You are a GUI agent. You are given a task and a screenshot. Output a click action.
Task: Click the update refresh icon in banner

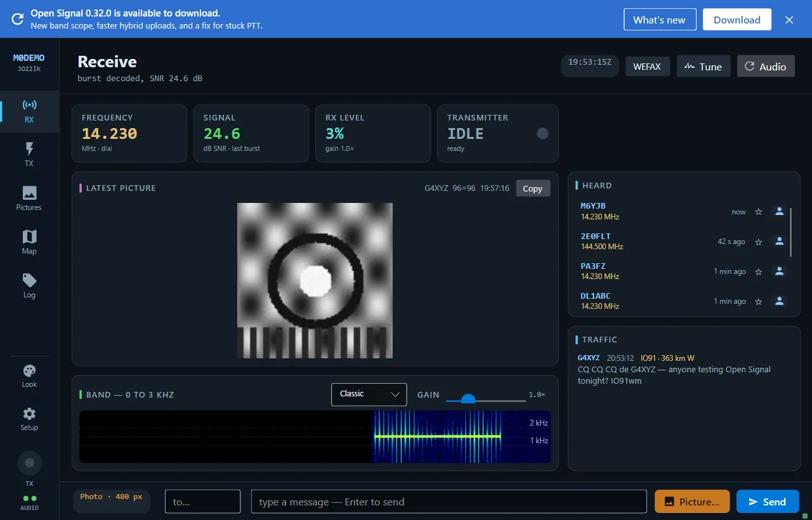pyautogui.click(x=18, y=19)
